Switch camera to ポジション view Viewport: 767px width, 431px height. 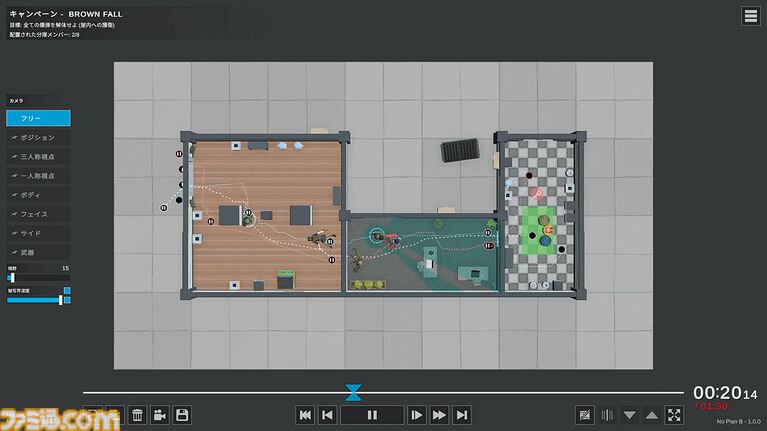(38, 137)
